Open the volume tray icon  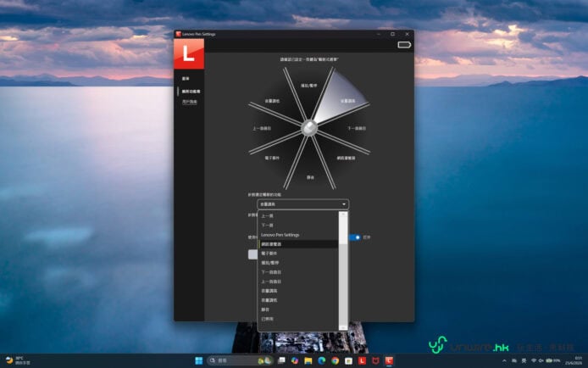[x=541, y=360]
